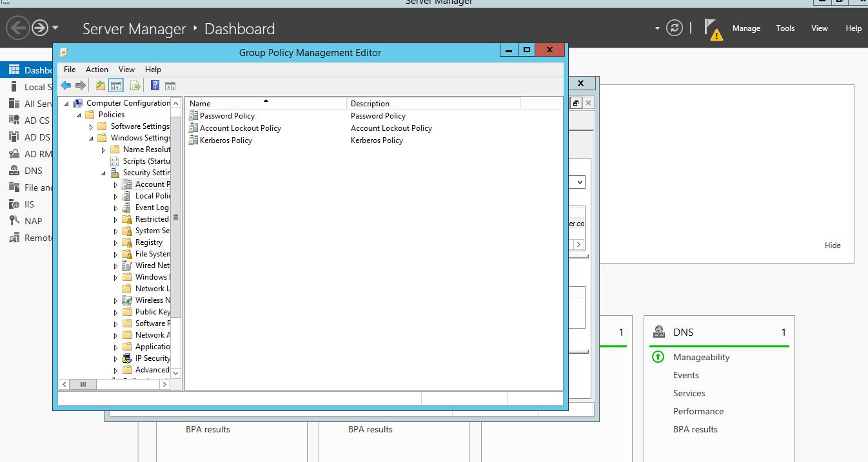
Task: Select the File System tree item
Action: coord(153,254)
